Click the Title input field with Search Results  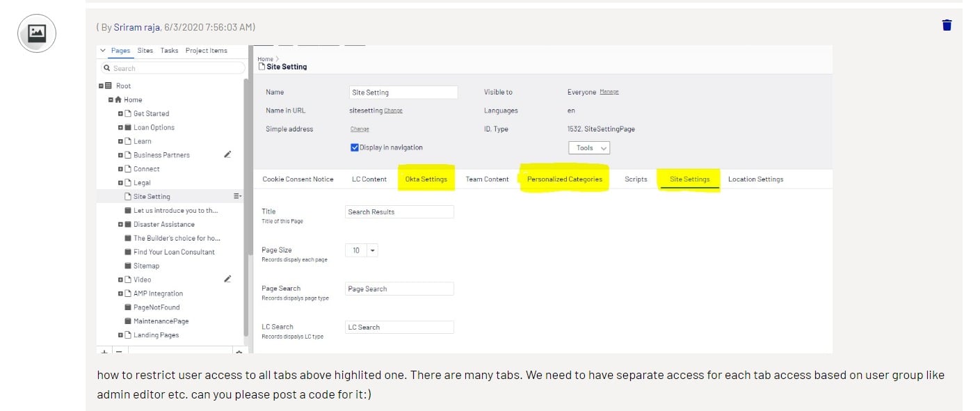pos(399,212)
